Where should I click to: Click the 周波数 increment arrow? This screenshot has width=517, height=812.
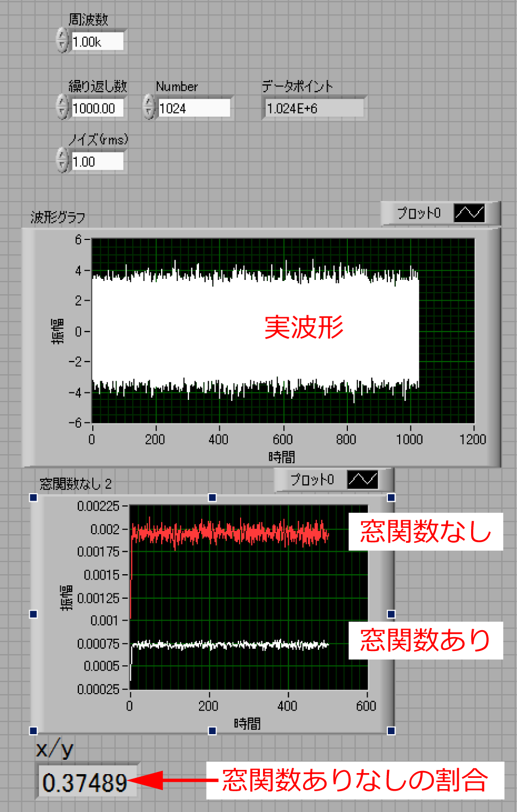pos(62,36)
